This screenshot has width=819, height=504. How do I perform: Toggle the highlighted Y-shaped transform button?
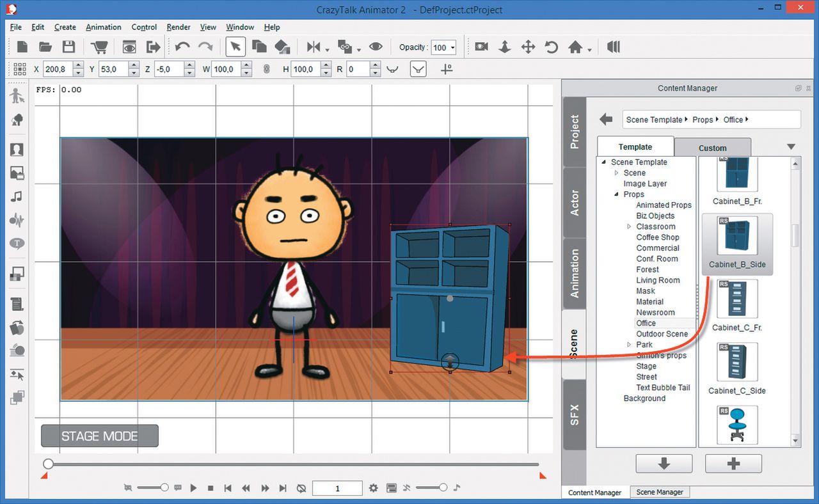[x=418, y=69]
